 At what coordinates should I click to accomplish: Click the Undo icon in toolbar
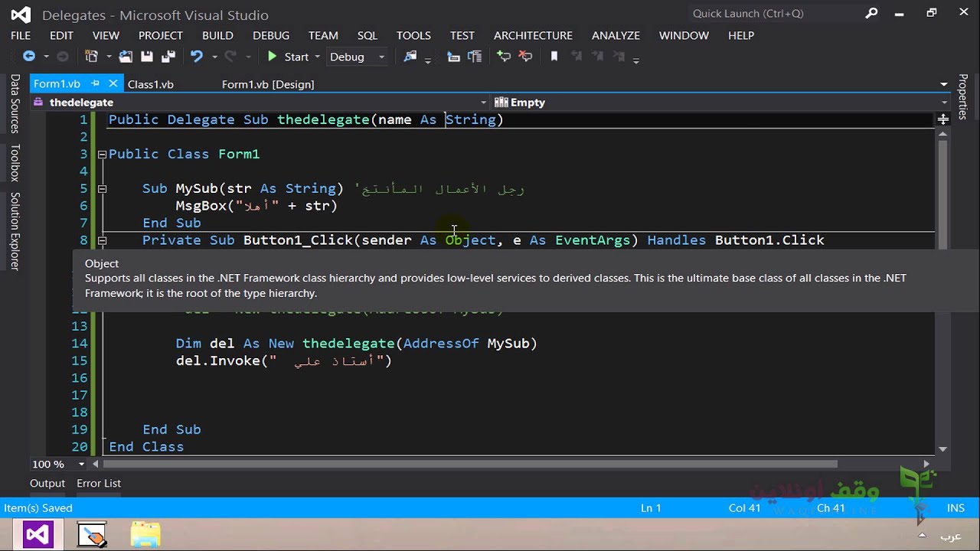tap(197, 56)
